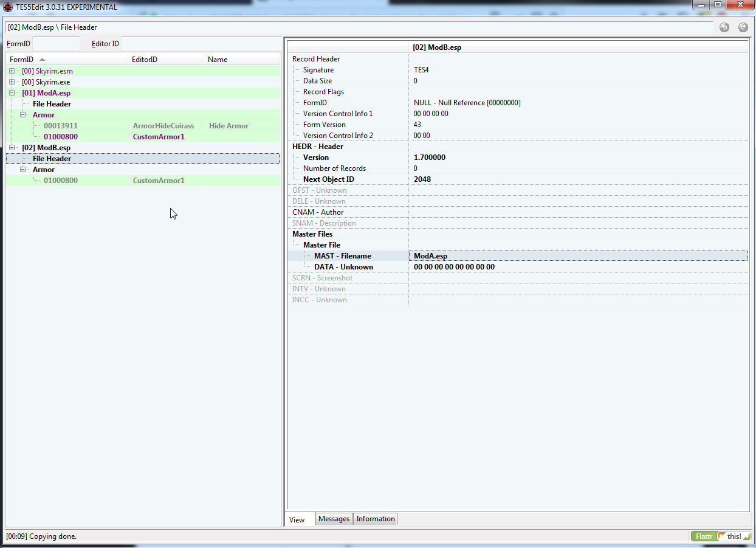
Task: Click the Record Header row
Action: 518,59
